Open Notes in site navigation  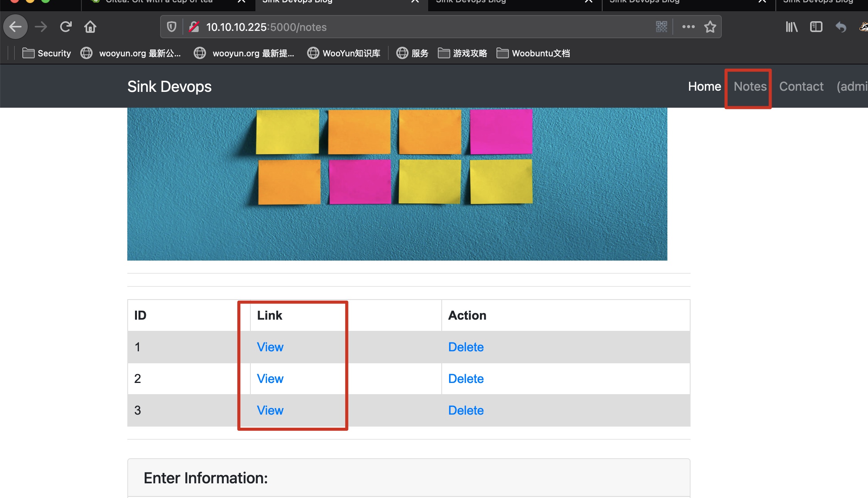point(750,86)
